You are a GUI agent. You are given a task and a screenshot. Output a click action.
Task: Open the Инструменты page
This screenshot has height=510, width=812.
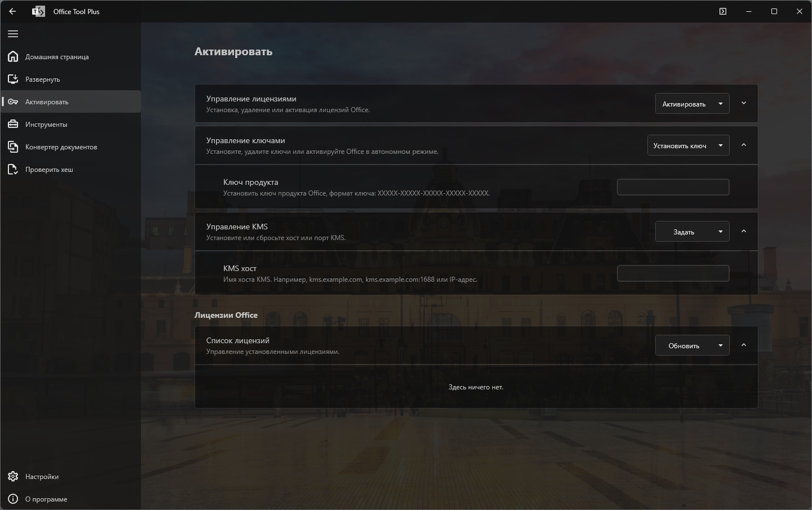pos(70,124)
